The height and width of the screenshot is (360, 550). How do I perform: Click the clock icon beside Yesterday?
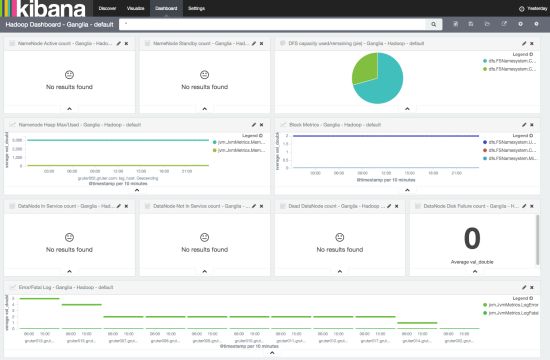point(522,9)
